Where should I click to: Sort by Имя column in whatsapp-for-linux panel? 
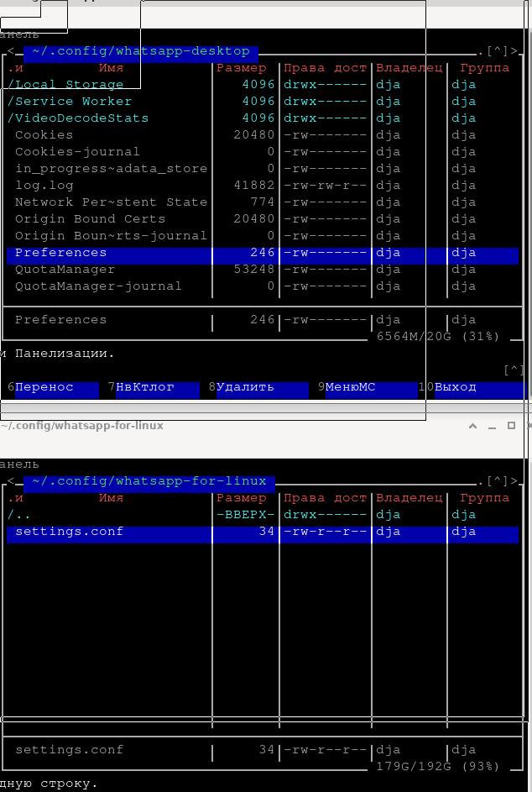[111, 498]
